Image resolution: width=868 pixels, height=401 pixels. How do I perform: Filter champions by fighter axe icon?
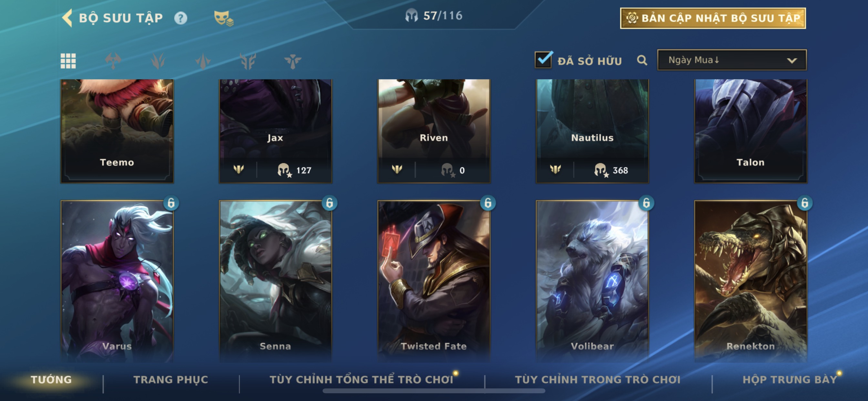pos(113,61)
